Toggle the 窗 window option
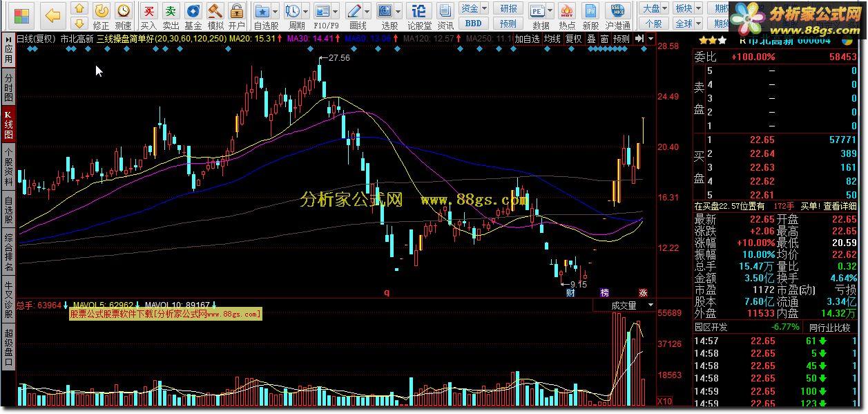Viewport: 868px width, 414px height. (x=604, y=39)
